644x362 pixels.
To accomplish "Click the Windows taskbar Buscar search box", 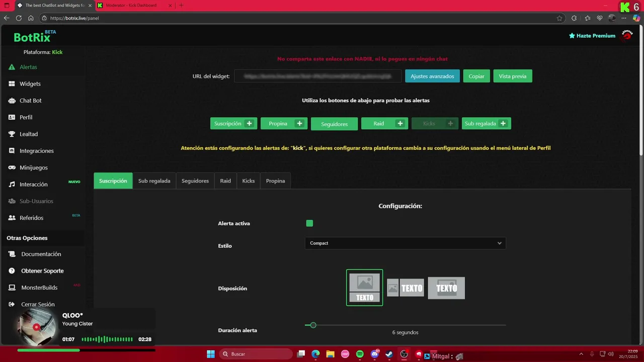I will pyautogui.click(x=256, y=354).
